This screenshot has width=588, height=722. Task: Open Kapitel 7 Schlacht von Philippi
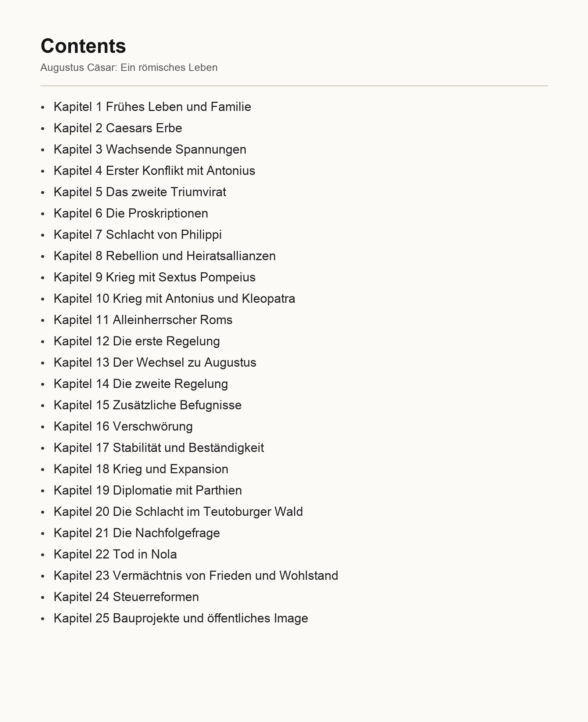pyautogui.click(x=138, y=235)
